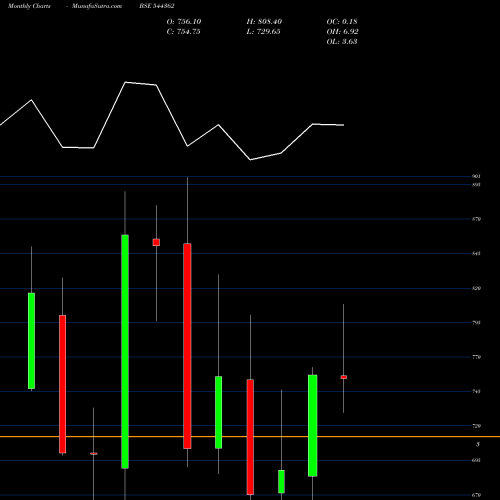
Task: Click the 745 price axis label
Action: tap(476, 391)
